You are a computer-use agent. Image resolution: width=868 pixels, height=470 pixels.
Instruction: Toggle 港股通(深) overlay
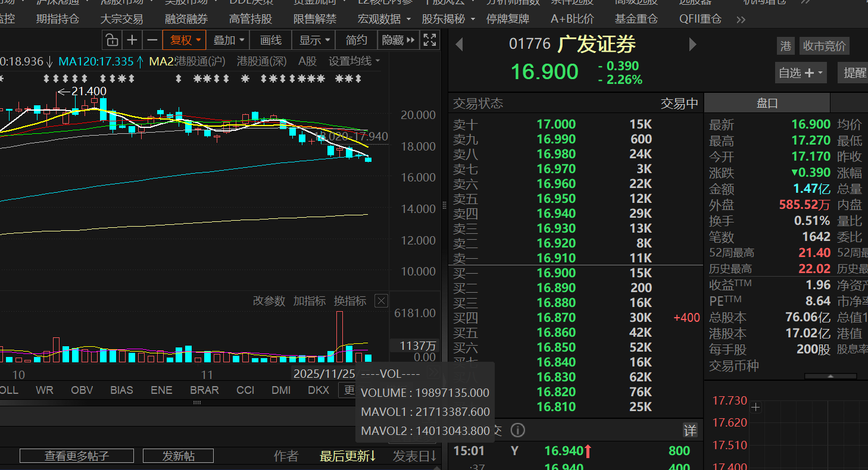click(262, 61)
